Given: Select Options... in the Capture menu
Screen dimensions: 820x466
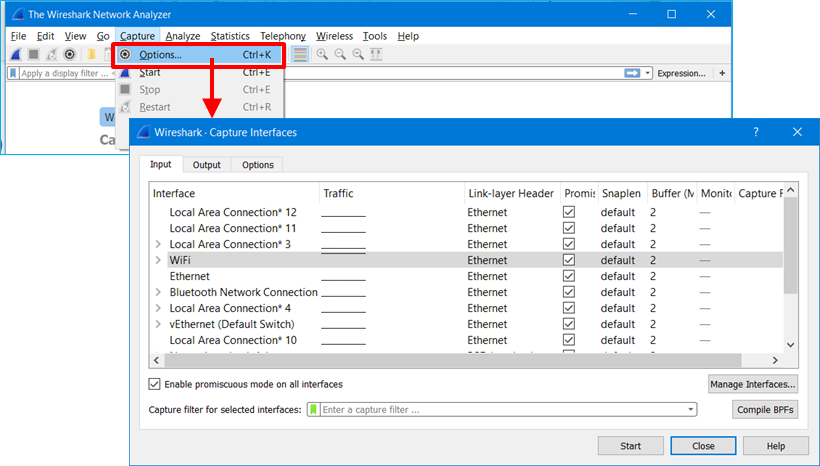Looking at the screenshot, I should (x=199, y=55).
